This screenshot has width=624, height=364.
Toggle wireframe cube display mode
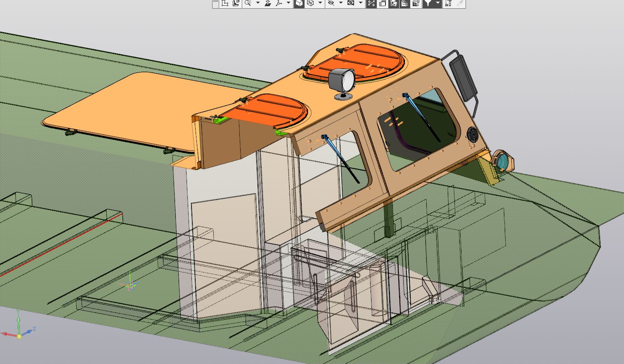(x=310, y=3)
